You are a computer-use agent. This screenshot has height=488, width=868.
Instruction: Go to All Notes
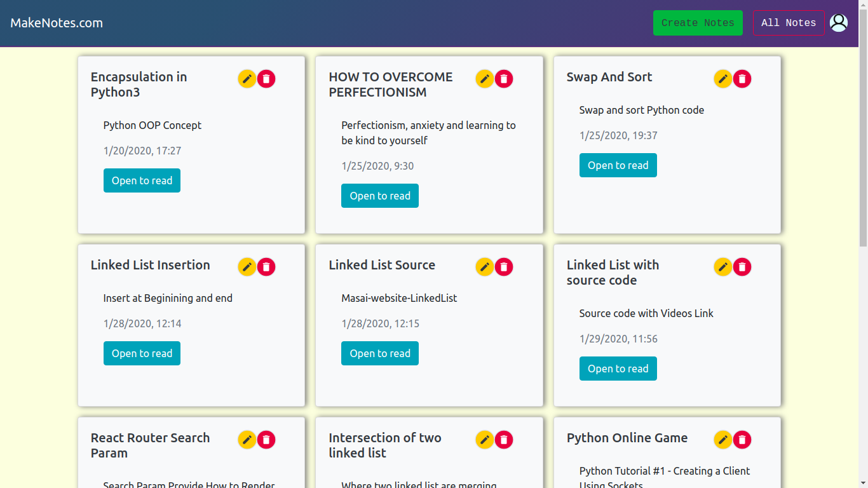[789, 23]
